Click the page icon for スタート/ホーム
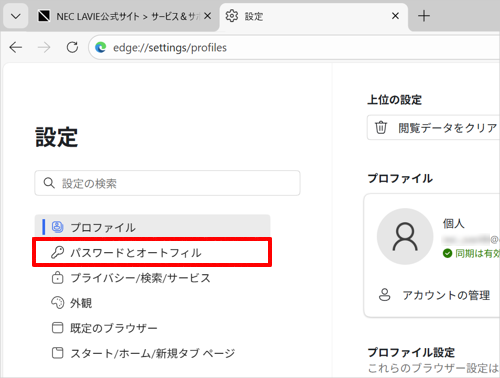 (57, 353)
